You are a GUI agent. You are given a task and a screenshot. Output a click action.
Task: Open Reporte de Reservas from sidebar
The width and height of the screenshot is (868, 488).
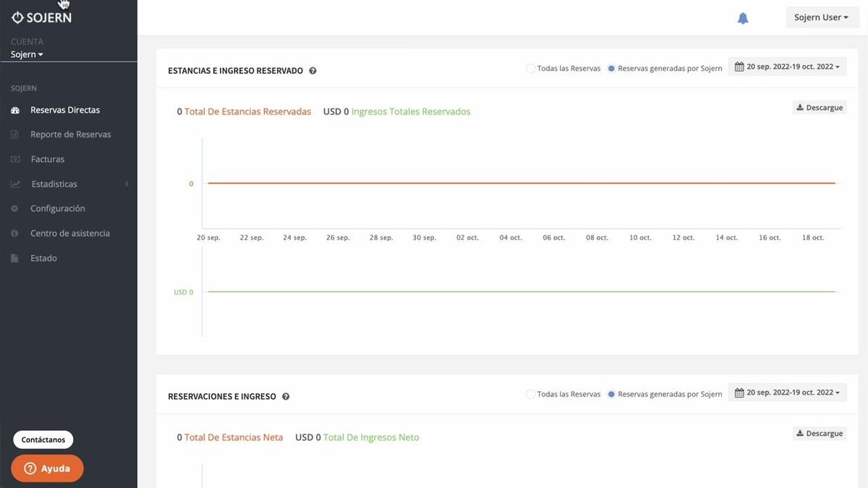pos(70,135)
